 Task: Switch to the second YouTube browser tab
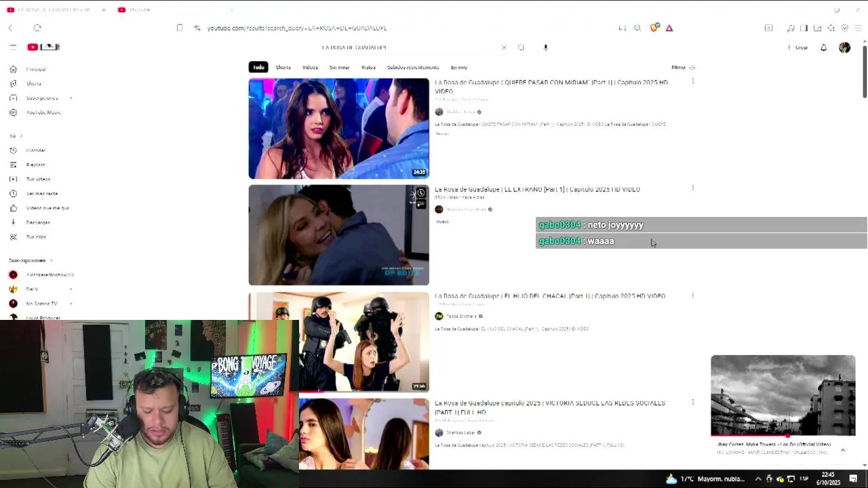(x=139, y=9)
